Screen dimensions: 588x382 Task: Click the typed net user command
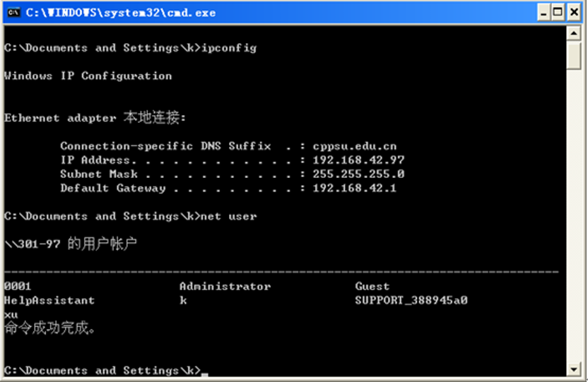[x=229, y=217]
